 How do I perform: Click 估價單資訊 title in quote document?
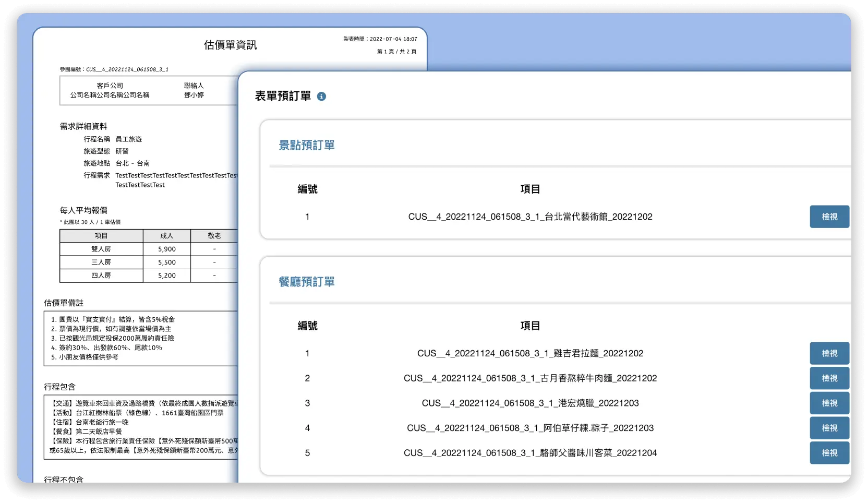click(x=230, y=45)
